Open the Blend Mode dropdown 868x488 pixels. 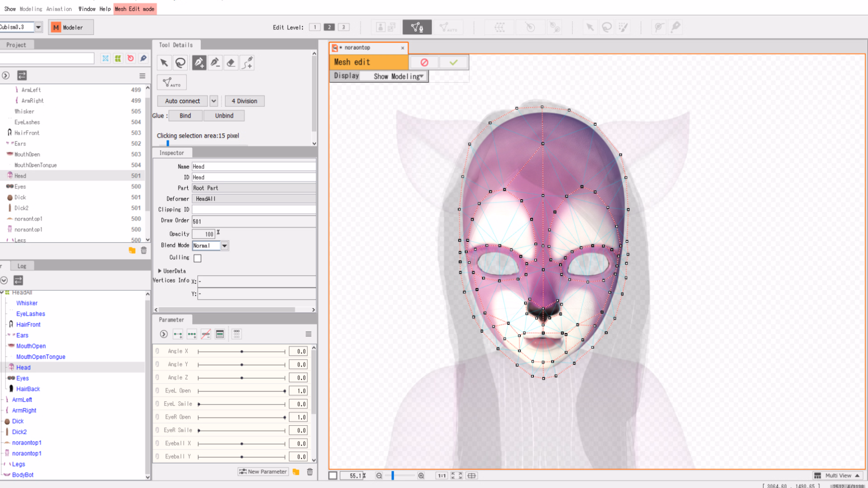tap(225, 246)
